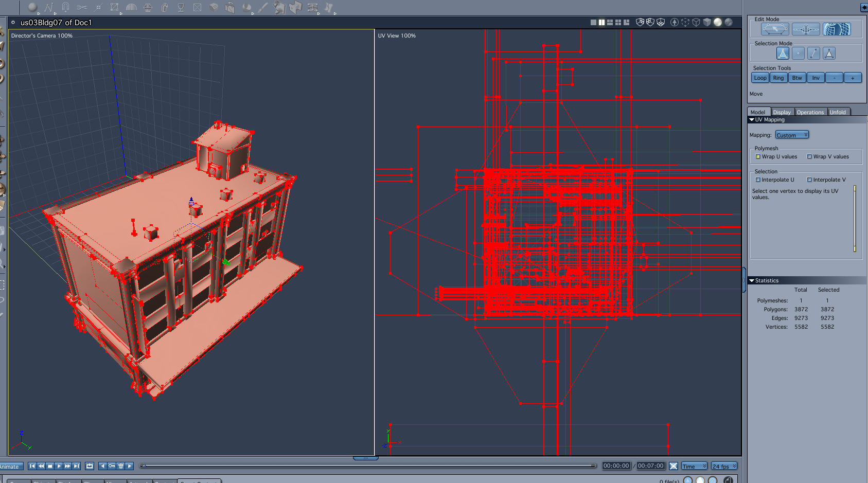Jump to the first frame
This screenshot has width=868, height=483.
(x=32, y=466)
